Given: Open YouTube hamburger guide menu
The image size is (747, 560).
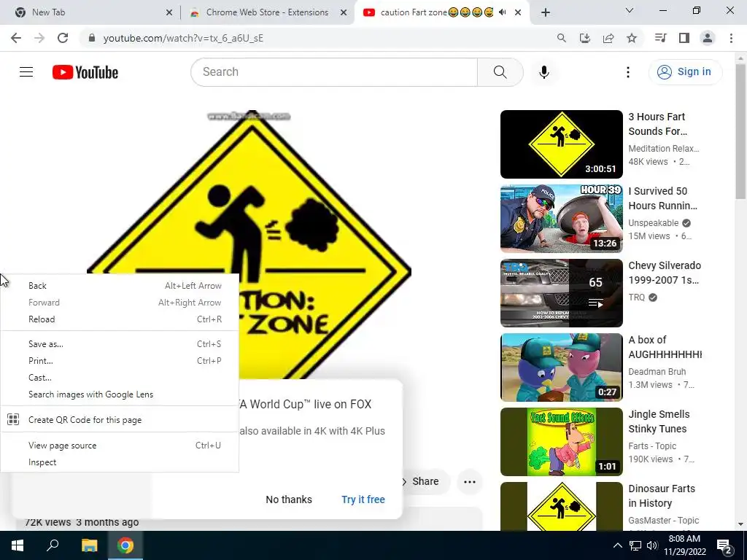Looking at the screenshot, I should (26, 72).
